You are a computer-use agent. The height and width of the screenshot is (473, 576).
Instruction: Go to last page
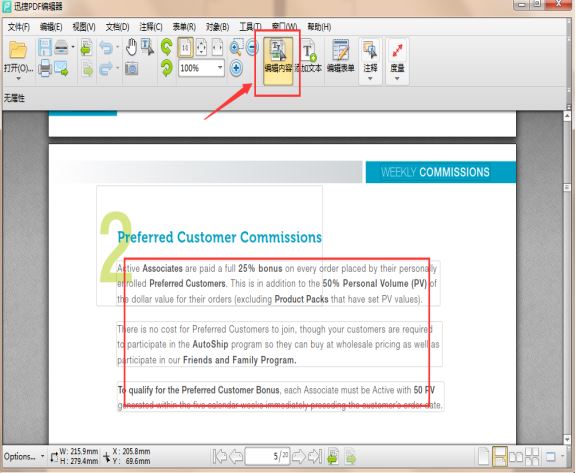tap(315, 456)
